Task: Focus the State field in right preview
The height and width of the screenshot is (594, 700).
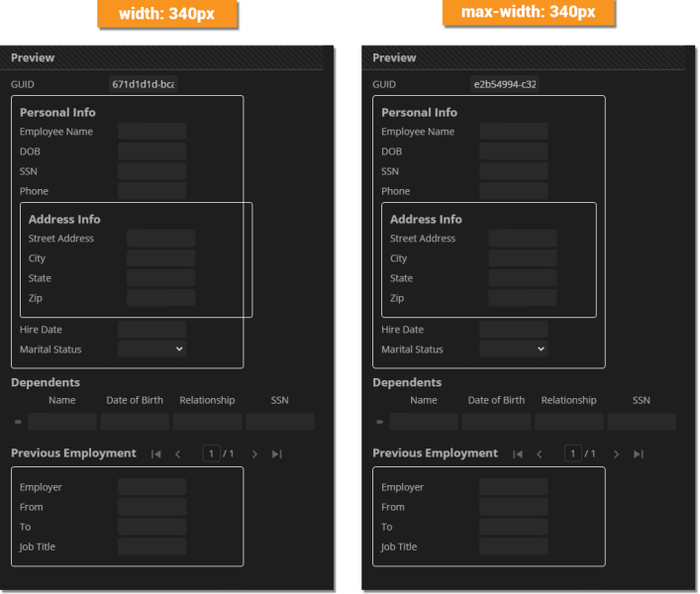Action: [x=523, y=277]
